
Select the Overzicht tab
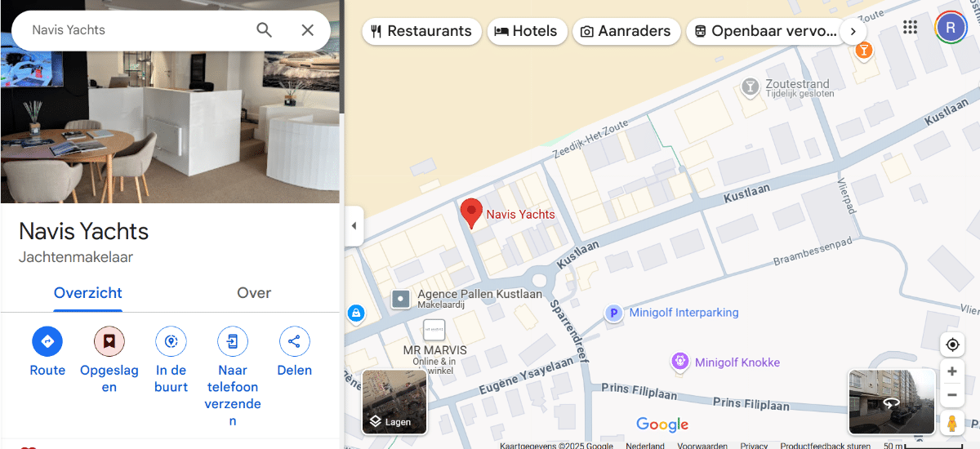(88, 293)
